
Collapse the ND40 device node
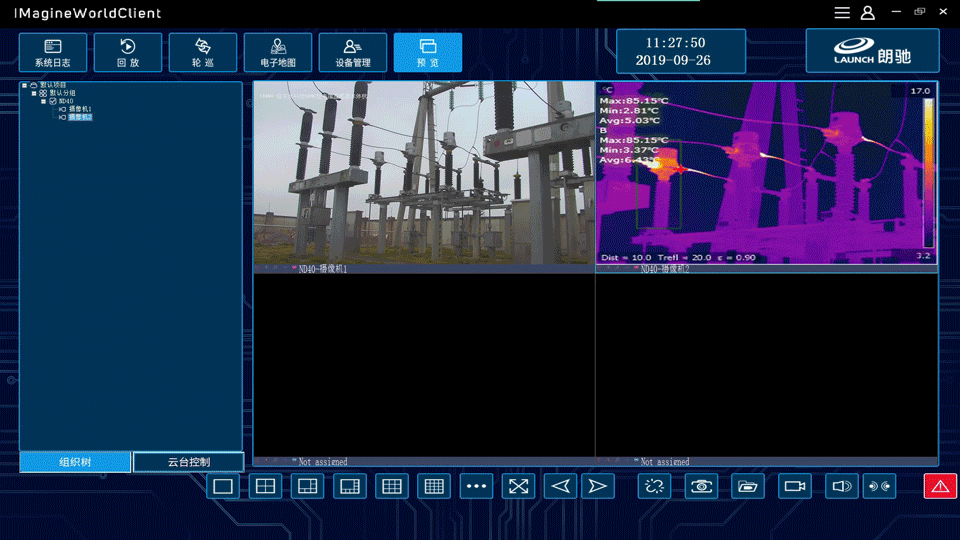coord(43,101)
